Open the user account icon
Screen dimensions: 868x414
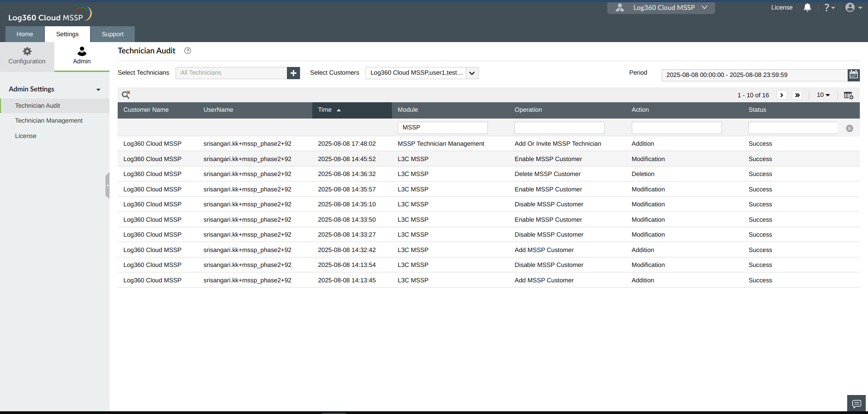[850, 7]
